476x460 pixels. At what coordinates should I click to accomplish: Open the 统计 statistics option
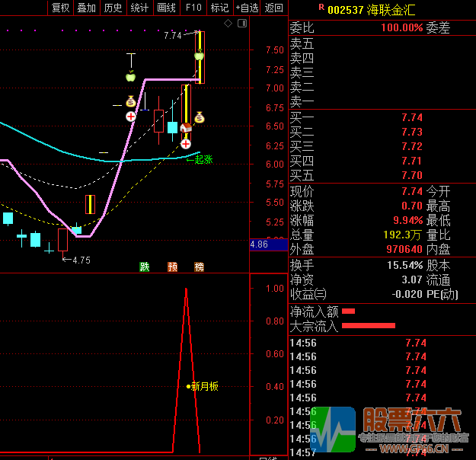click(139, 8)
